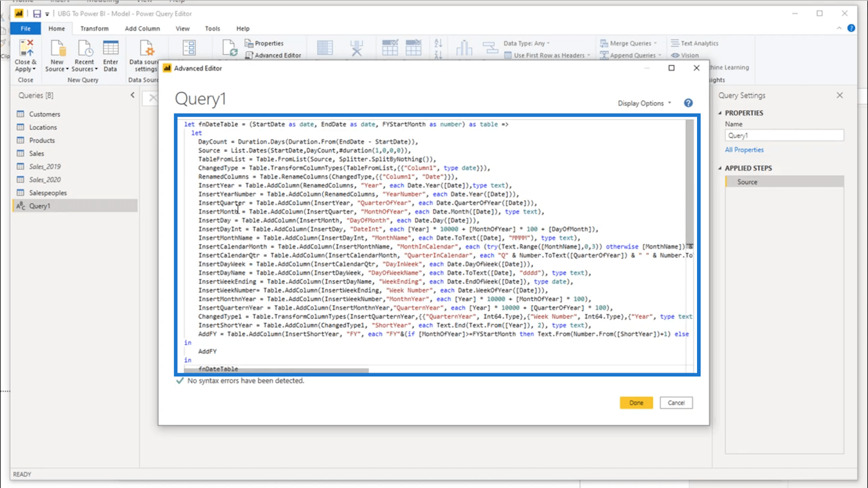Image resolution: width=868 pixels, height=488 pixels.
Task: Open help icon in Advanced Editor
Action: tap(688, 103)
